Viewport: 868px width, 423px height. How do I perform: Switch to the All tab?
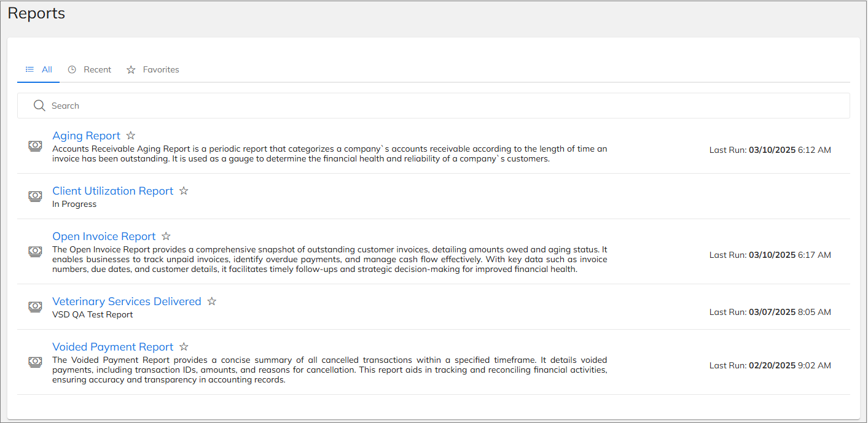click(38, 69)
